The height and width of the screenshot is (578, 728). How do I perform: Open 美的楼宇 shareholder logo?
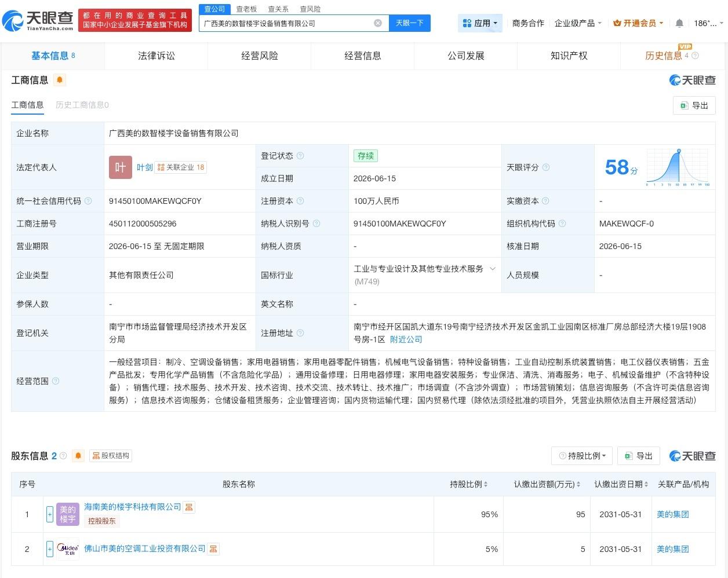68,514
